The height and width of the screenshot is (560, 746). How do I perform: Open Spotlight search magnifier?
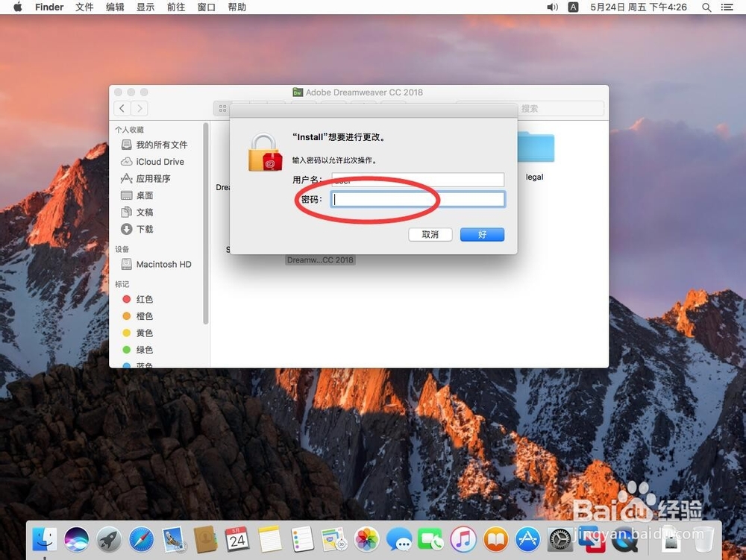[706, 7]
